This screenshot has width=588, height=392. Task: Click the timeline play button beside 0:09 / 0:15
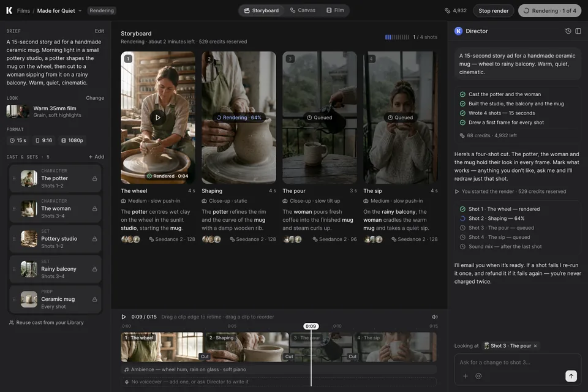point(124,317)
